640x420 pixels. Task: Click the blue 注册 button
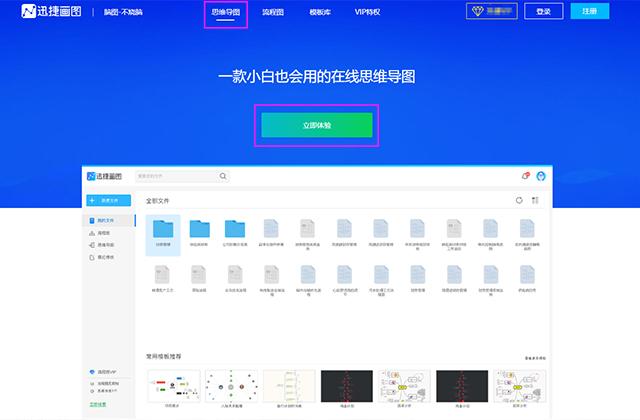[x=590, y=11]
